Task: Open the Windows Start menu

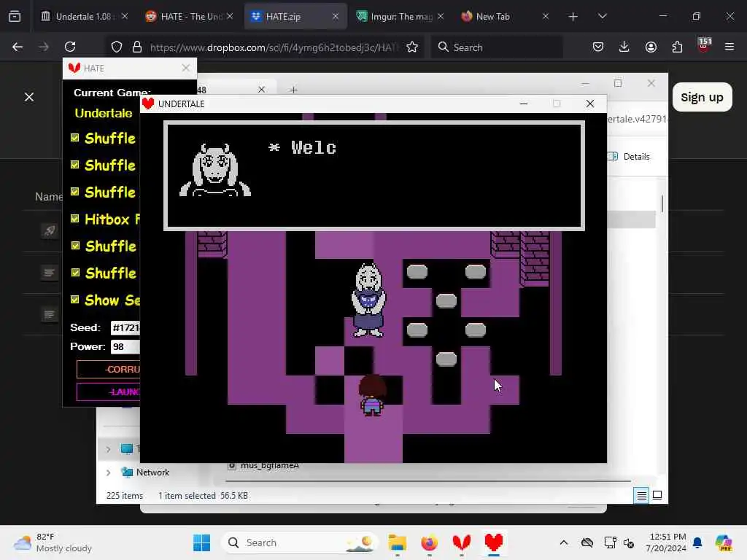Action: point(201,542)
